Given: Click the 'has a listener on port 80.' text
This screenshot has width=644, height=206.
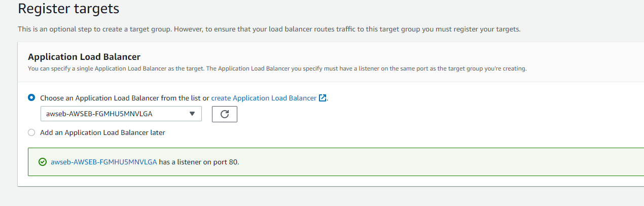Looking at the screenshot, I should click(x=199, y=162).
